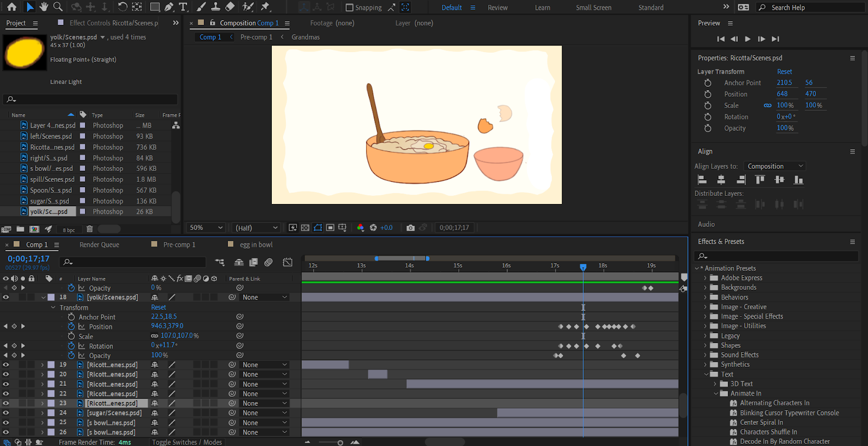Select the Rectangle shape tool
This screenshot has height=446, width=868.
tap(155, 7)
